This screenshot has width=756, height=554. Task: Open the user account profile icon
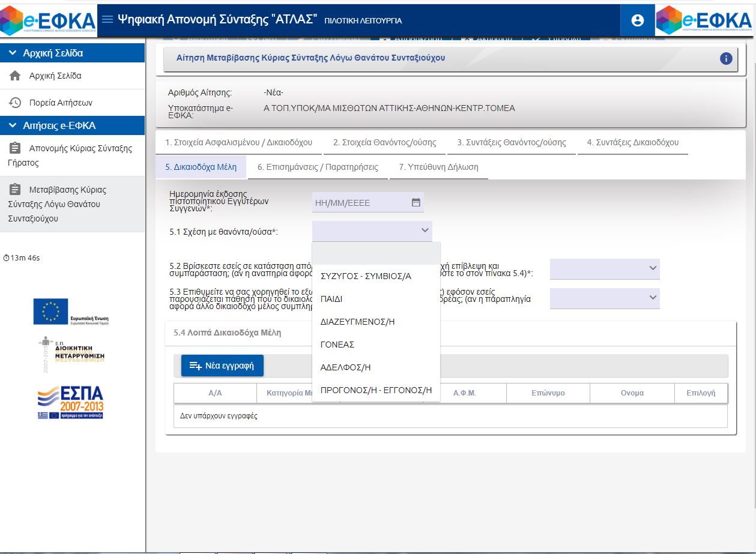pyautogui.click(x=638, y=20)
